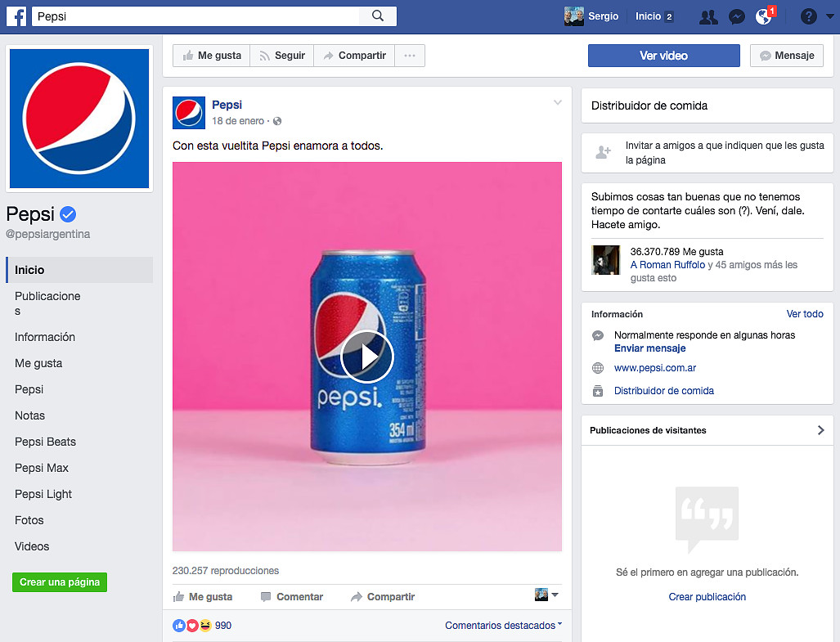Viewport: 840px width, 642px height.
Task: Open the Messenger icon in top bar
Action: (737, 17)
